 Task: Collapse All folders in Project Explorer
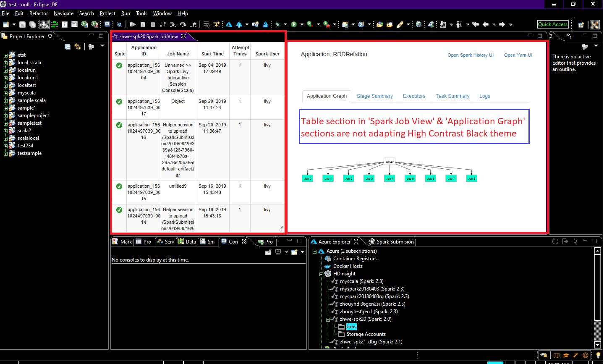point(67,47)
